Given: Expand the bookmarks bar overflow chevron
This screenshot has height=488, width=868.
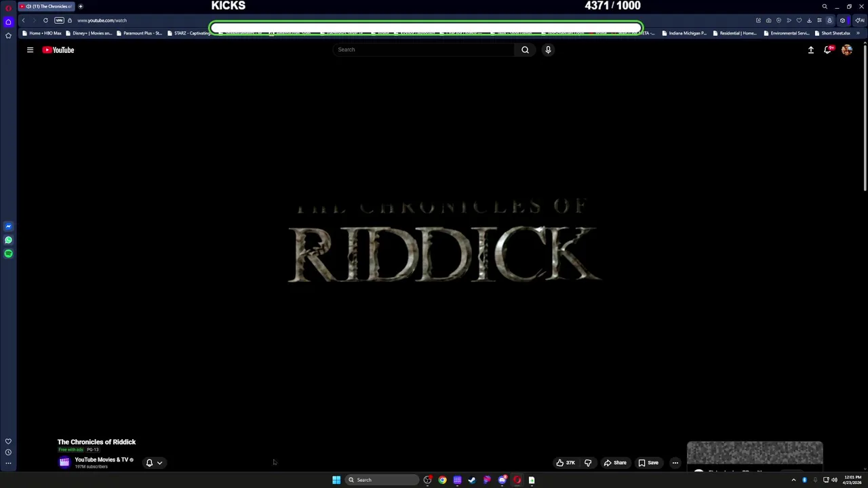Looking at the screenshot, I should (x=859, y=33).
